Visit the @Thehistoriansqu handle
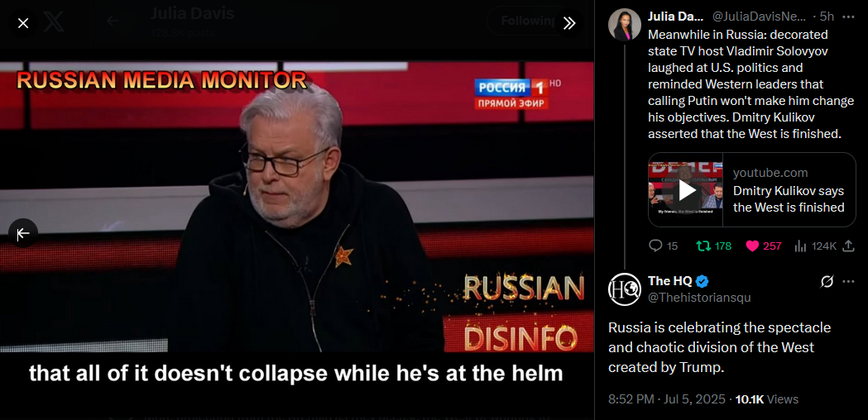 click(x=699, y=298)
